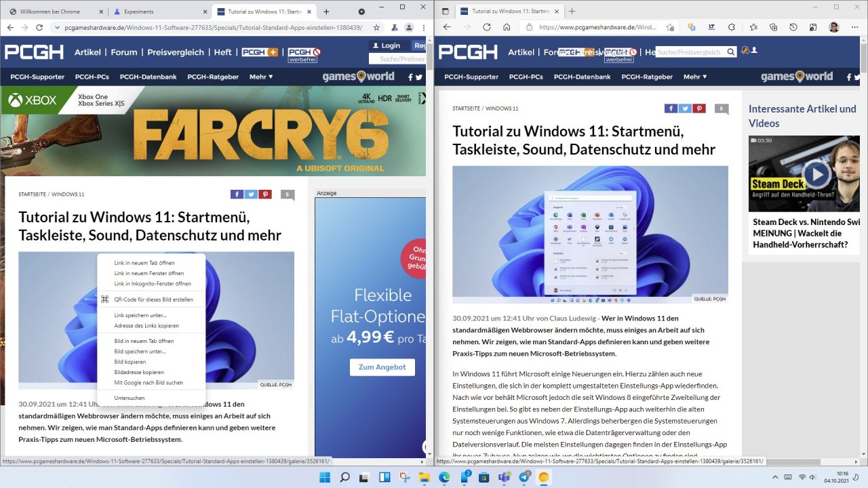
Task: Select Link in neuem Fenster öffnen
Action: point(151,273)
